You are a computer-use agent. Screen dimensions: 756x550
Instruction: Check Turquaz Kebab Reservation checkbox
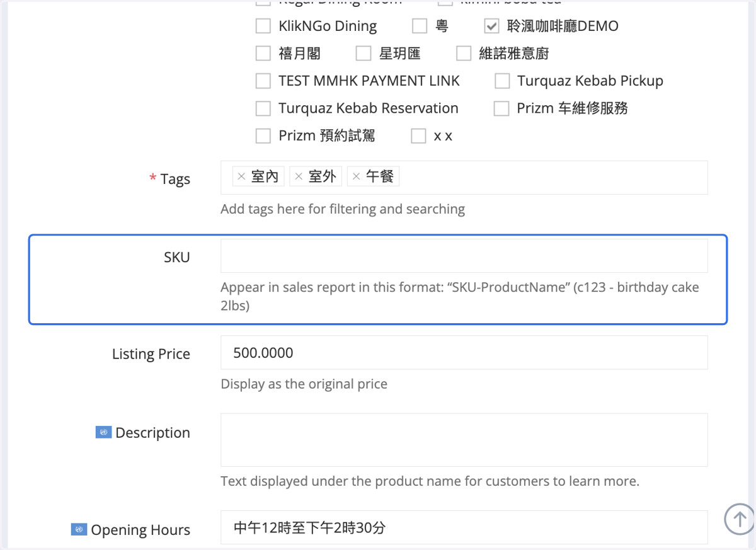(x=263, y=108)
